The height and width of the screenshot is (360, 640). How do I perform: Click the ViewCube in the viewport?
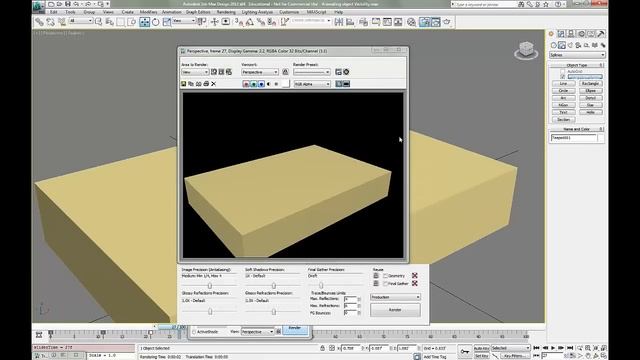[x=526, y=50]
